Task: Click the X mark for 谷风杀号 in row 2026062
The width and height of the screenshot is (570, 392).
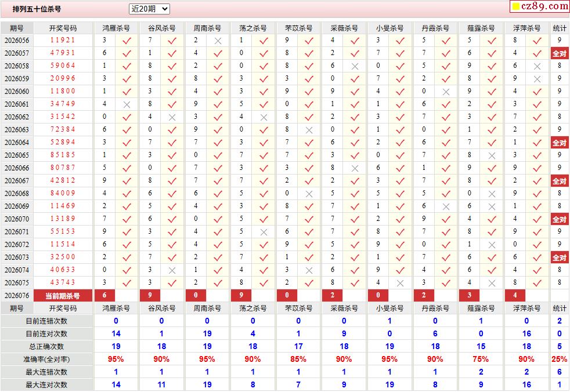Action: [172, 117]
